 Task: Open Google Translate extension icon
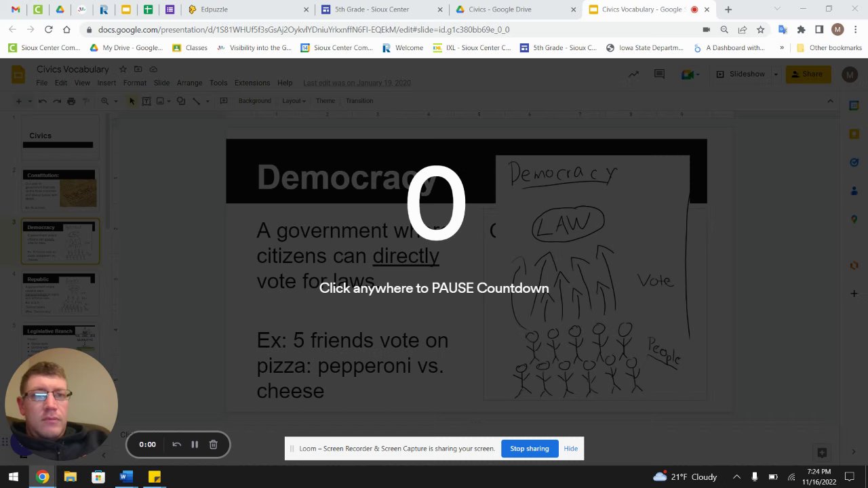pyautogui.click(x=783, y=30)
